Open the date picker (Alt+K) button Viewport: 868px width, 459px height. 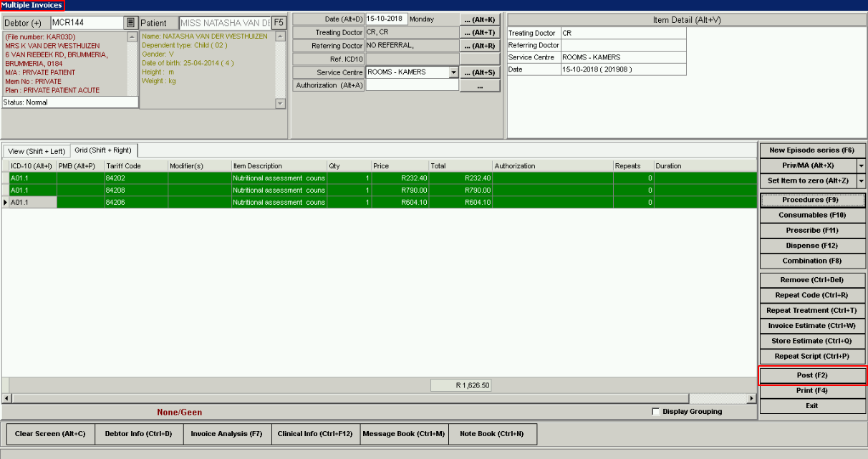coord(479,19)
